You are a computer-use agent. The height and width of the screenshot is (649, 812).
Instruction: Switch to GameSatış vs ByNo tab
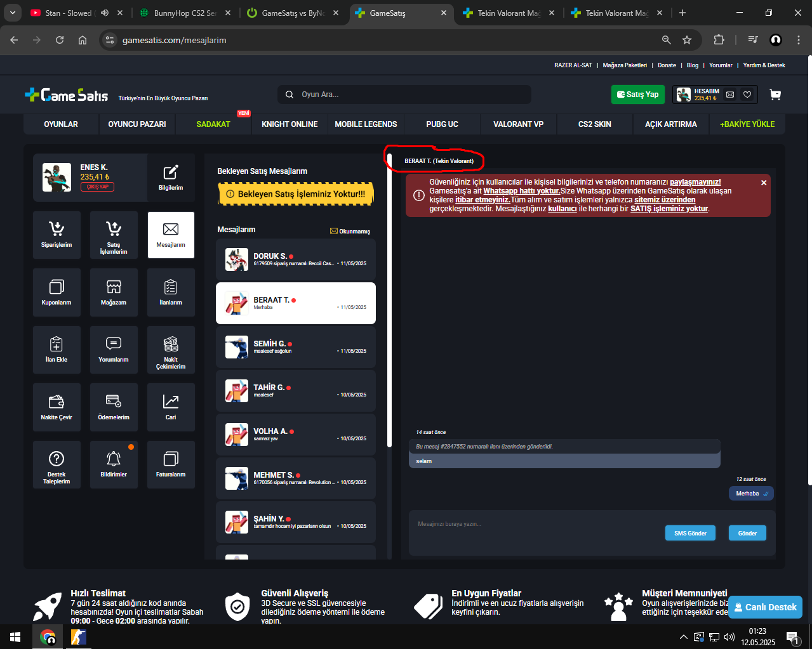[292, 13]
